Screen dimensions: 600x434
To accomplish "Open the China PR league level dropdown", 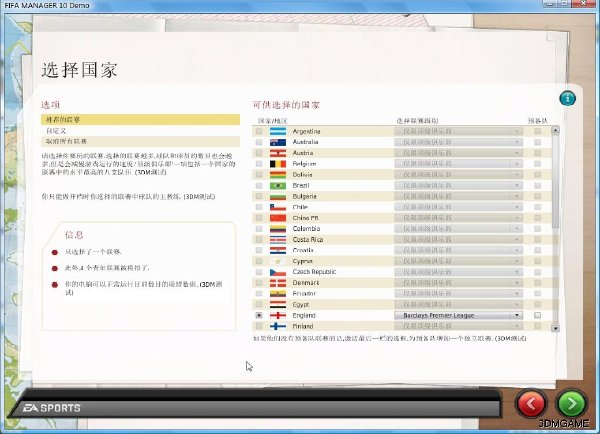I will tap(458, 218).
